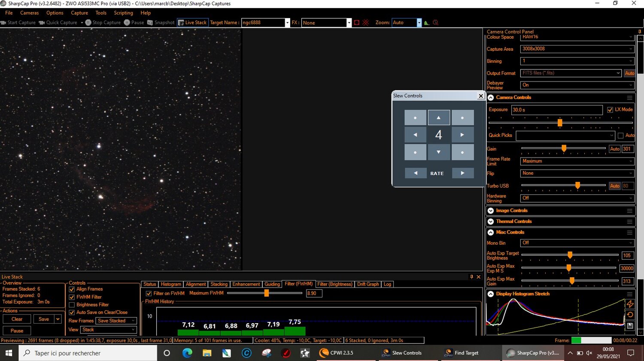Click the Pause toolbar button
Image resolution: width=644 pixels, height=361 pixels.
134,22
